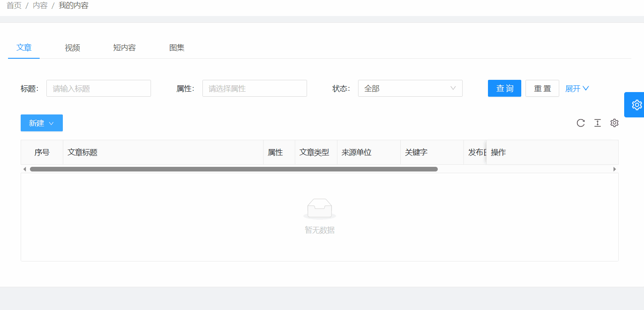Click the right scroll arrow of the table
Screen dimensions: 644x310
[615, 169]
